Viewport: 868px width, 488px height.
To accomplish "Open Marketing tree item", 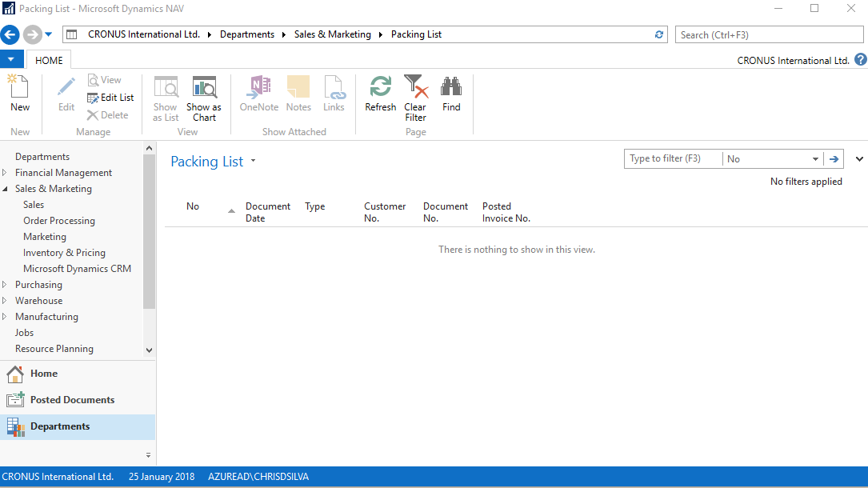I will [45, 237].
